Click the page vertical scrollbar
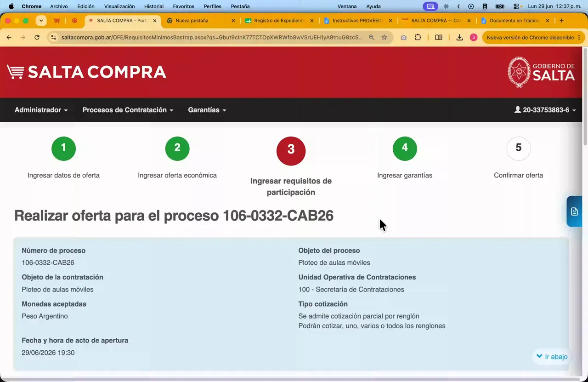Viewport: 588px width, 382px height. tap(585, 97)
